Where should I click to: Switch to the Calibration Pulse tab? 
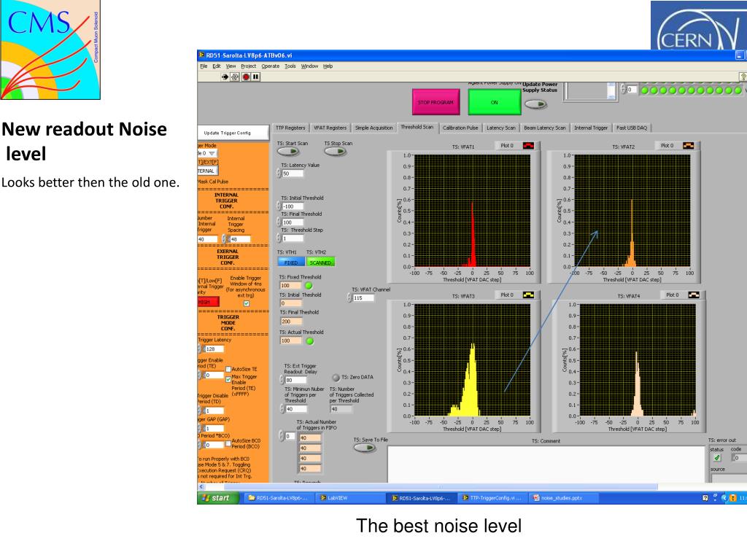point(460,128)
